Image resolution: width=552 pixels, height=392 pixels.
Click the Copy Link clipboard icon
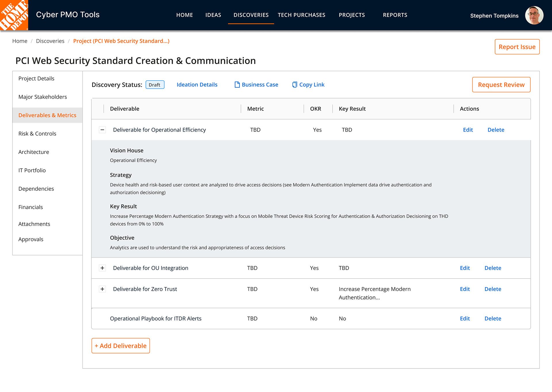pyautogui.click(x=294, y=85)
